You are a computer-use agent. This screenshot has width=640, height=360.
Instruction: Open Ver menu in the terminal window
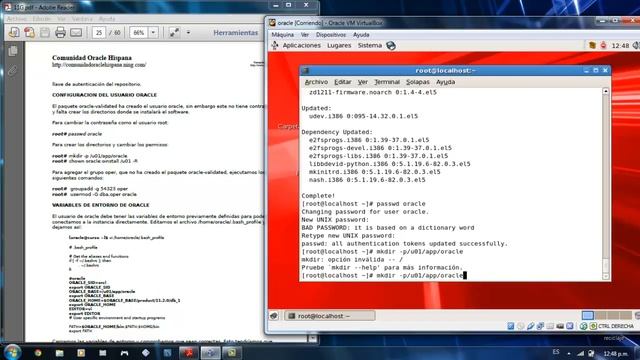click(363, 82)
